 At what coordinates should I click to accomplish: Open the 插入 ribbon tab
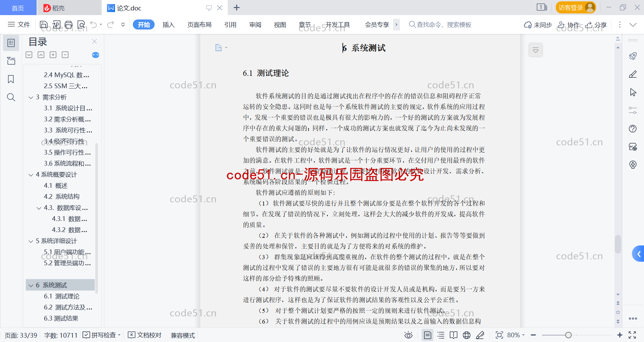tap(168, 24)
